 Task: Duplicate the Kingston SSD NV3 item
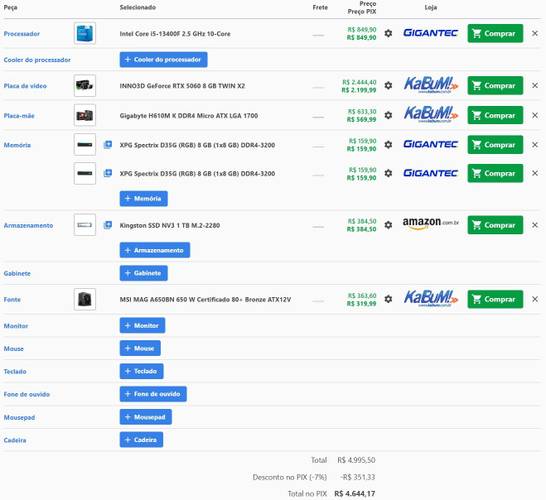[x=108, y=225]
